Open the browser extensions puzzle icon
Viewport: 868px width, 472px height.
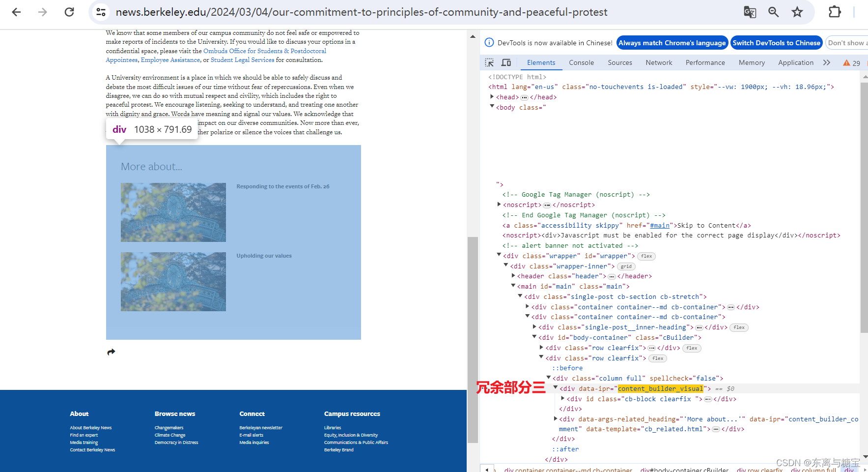835,12
